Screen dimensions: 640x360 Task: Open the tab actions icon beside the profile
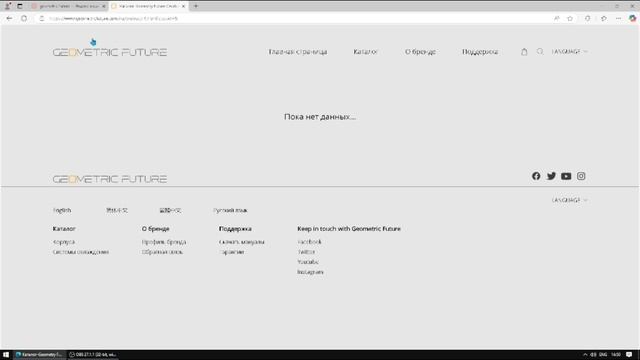[x=20, y=6]
